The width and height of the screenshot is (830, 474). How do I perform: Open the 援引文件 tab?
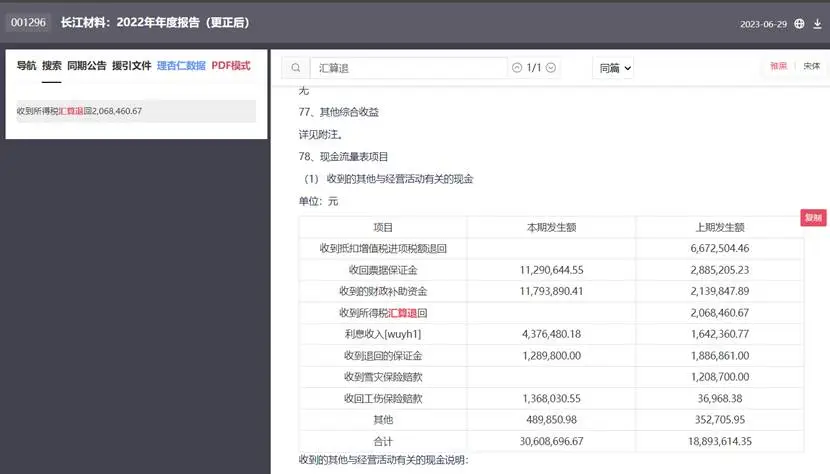click(132, 66)
